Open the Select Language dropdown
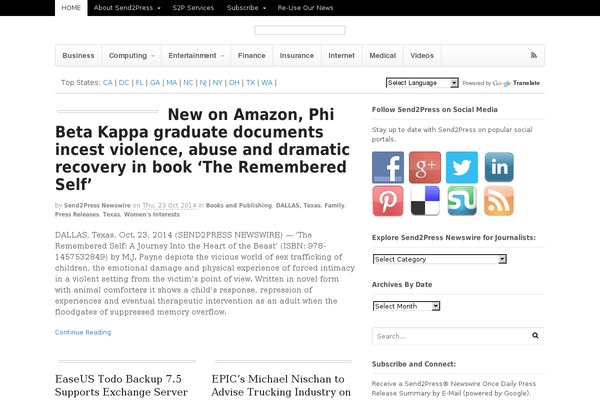 point(422,83)
